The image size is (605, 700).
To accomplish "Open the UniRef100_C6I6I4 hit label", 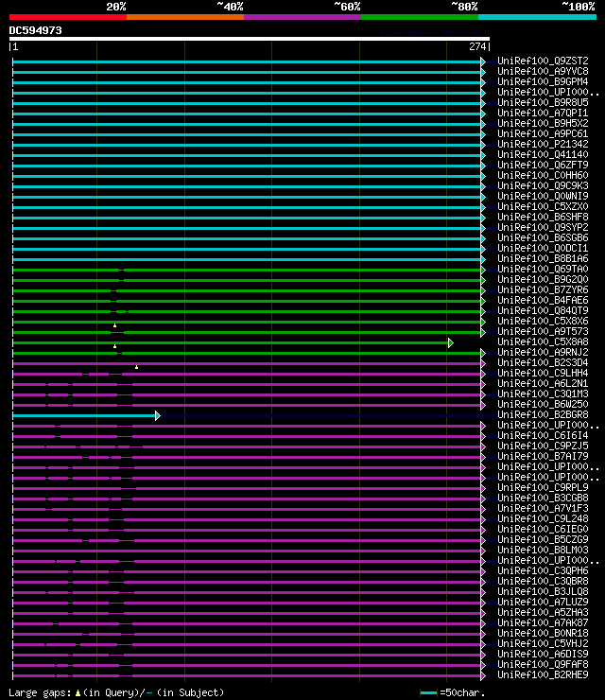I will pos(543,435).
